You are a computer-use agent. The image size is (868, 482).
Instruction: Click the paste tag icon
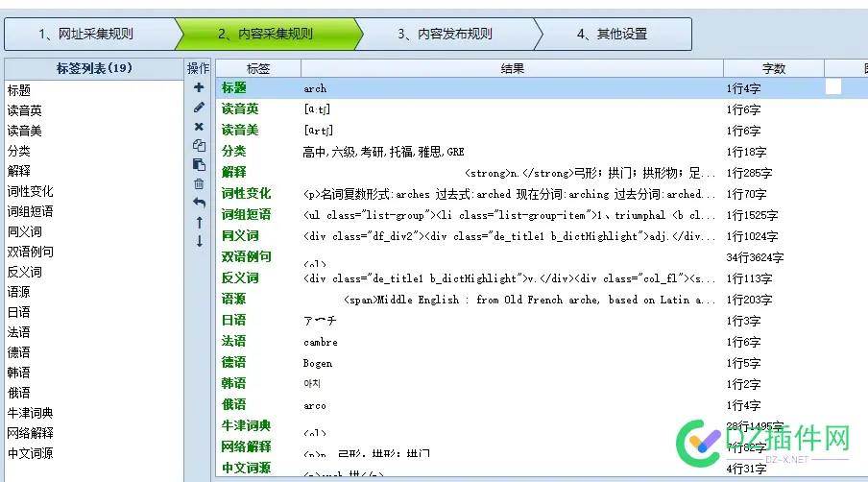click(x=199, y=164)
